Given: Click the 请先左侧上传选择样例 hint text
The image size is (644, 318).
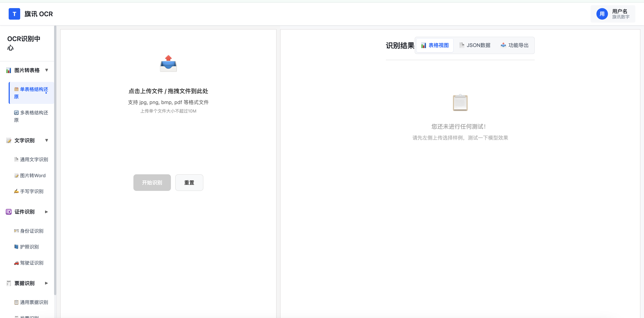Looking at the screenshot, I should tap(460, 138).
